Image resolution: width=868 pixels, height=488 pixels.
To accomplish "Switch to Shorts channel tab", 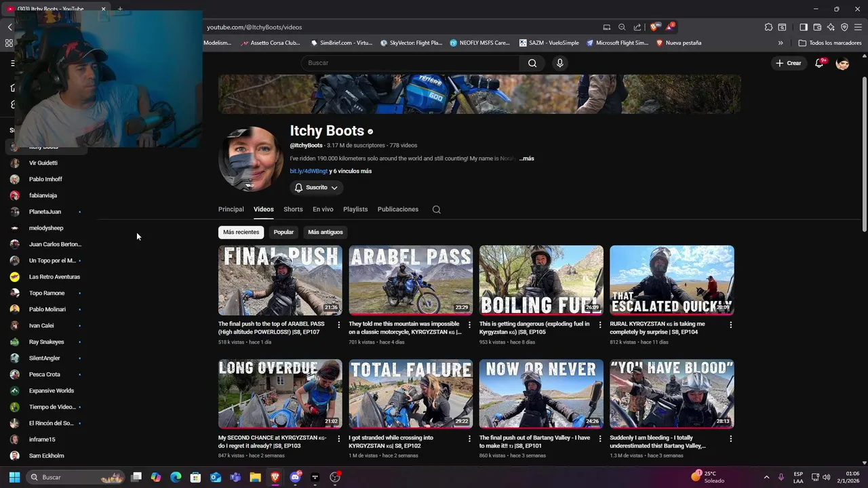I will pyautogui.click(x=293, y=209).
